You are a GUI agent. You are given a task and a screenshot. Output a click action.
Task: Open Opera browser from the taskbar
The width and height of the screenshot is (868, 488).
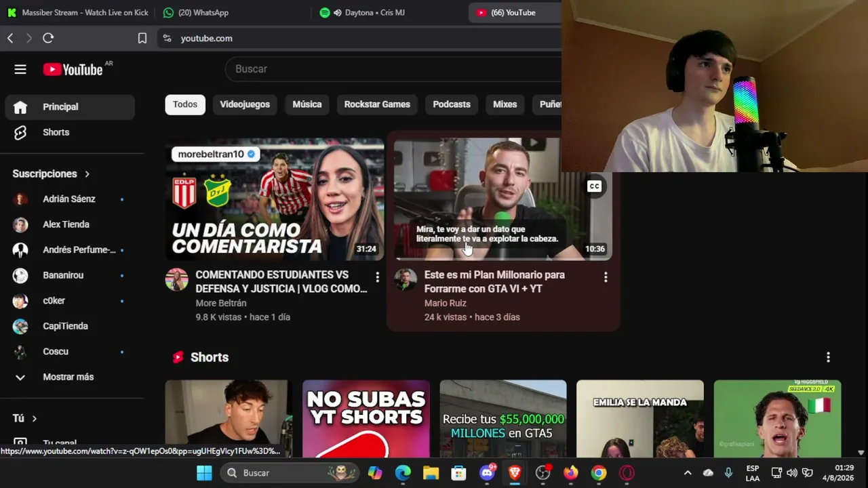[627, 472]
